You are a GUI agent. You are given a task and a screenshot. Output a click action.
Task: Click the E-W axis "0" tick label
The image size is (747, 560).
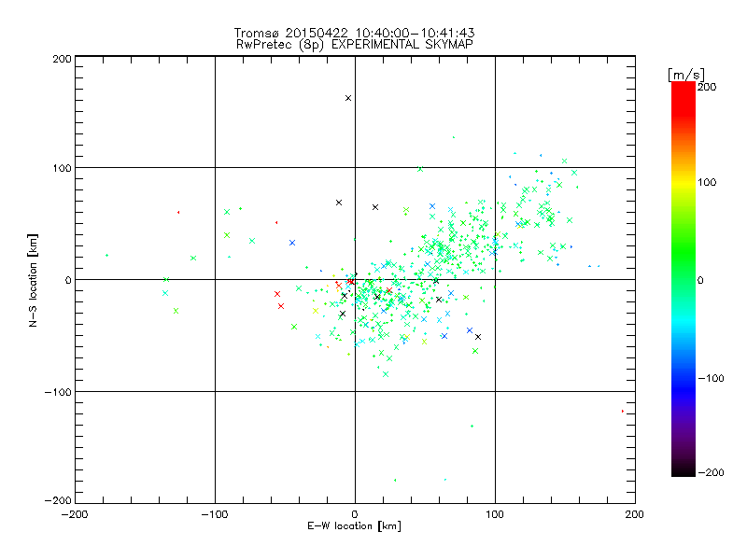(355, 514)
